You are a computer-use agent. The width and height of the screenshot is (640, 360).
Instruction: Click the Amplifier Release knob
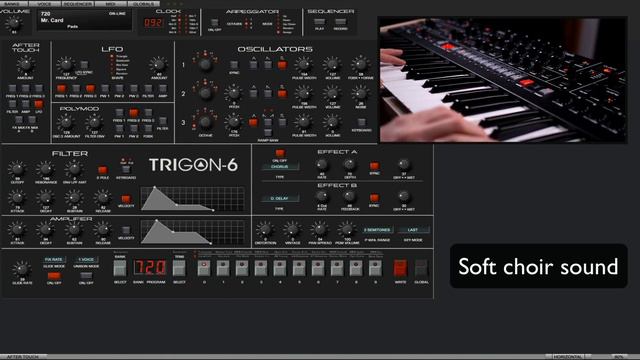(x=103, y=230)
